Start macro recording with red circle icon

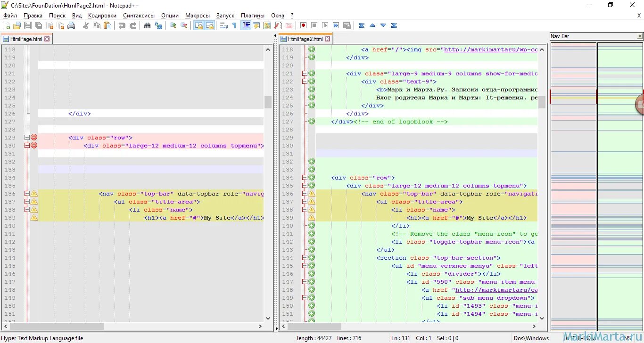303,25
